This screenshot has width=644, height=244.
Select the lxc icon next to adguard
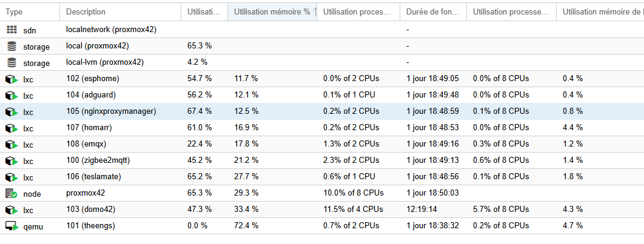pos(12,95)
